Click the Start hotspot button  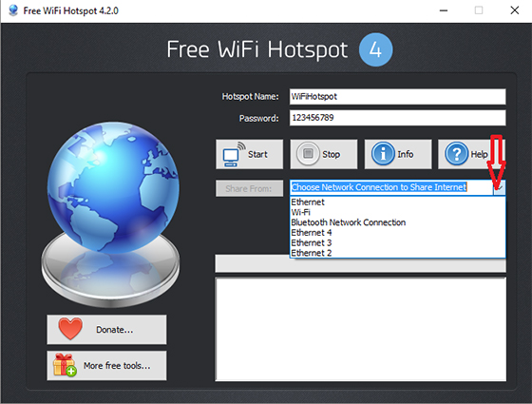(x=249, y=154)
